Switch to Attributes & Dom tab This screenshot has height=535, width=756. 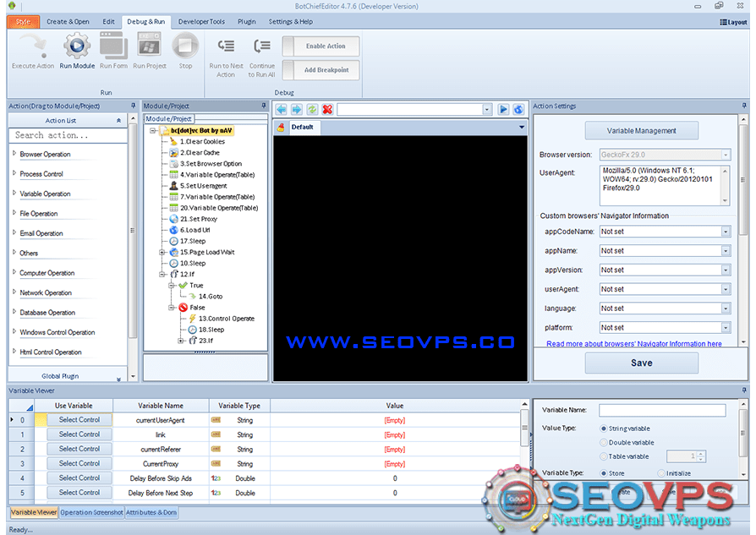pyautogui.click(x=151, y=512)
